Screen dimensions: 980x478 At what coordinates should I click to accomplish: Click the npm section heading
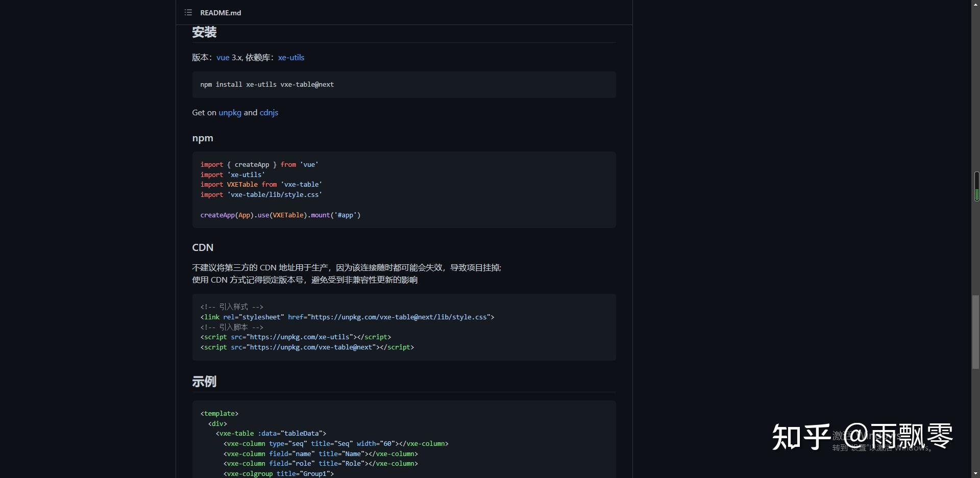click(x=203, y=138)
